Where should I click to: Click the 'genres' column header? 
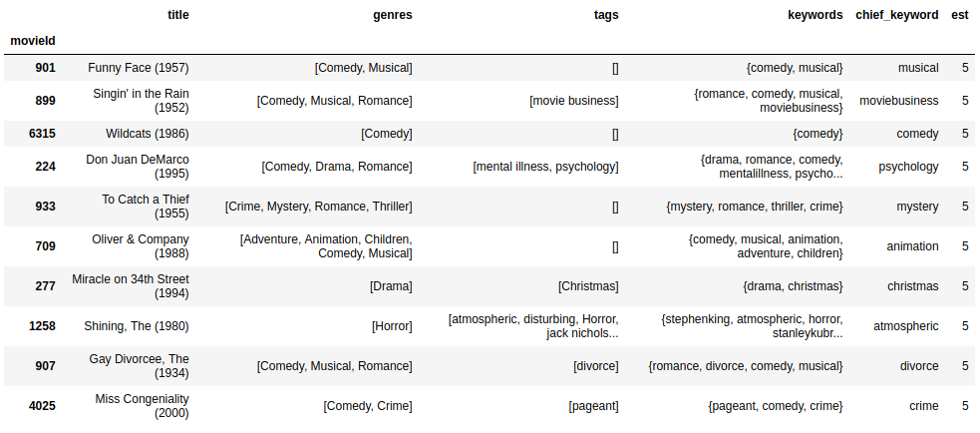coord(393,15)
